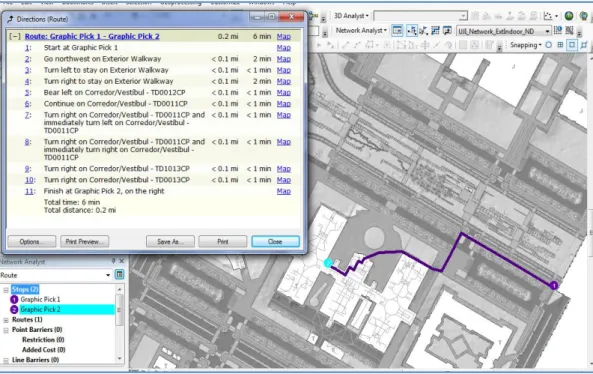This screenshot has width=593, height=374.
Task: Click the toolbar options arrow beside 3D Analyst
Action: click(323, 18)
